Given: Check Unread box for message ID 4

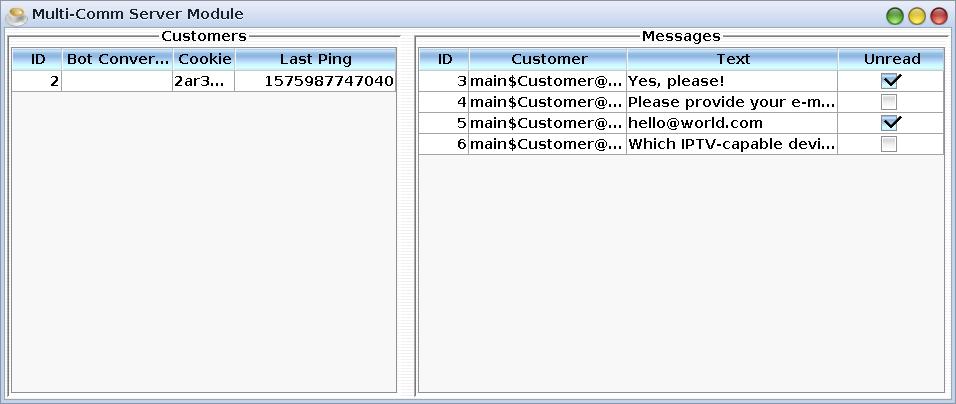Looking at the screenshot, I should coord(889,102).
